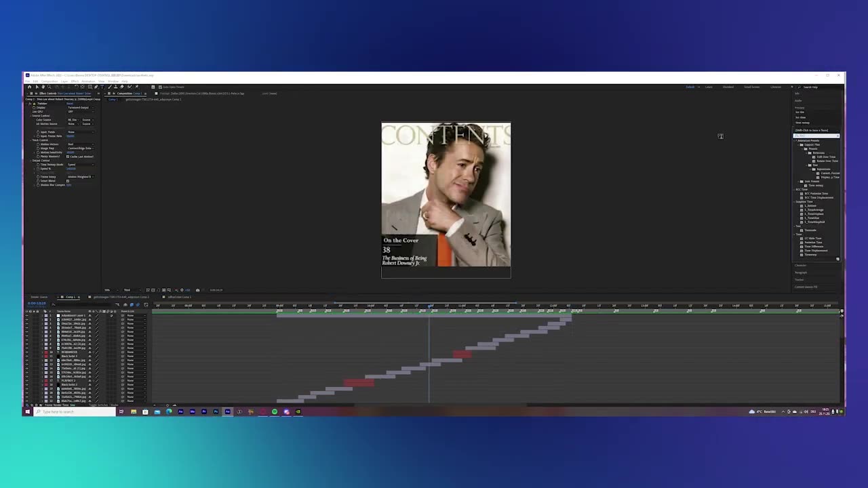
Task: Toggle visibility of layer 11 Black Solid 3
Action: tap(27, 357)
